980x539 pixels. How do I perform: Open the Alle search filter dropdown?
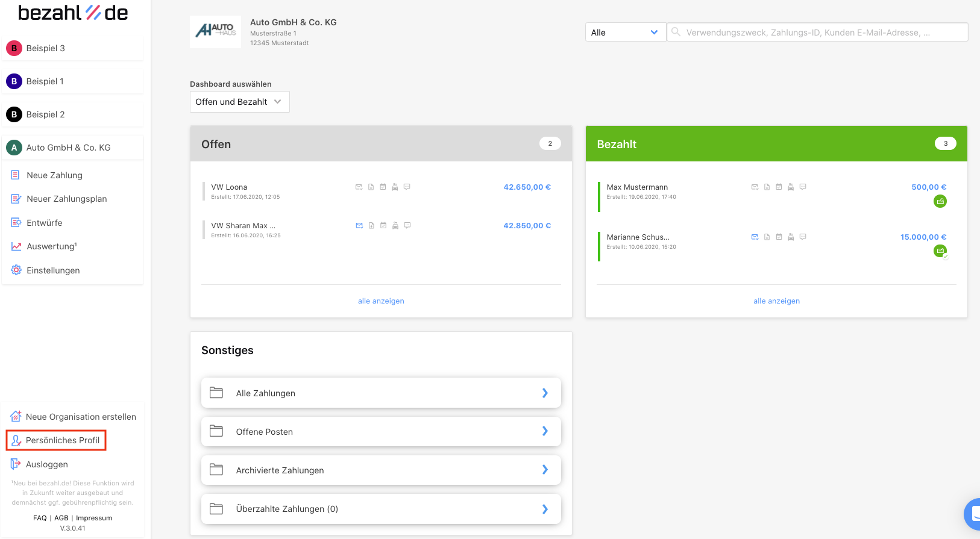[625, 33]
